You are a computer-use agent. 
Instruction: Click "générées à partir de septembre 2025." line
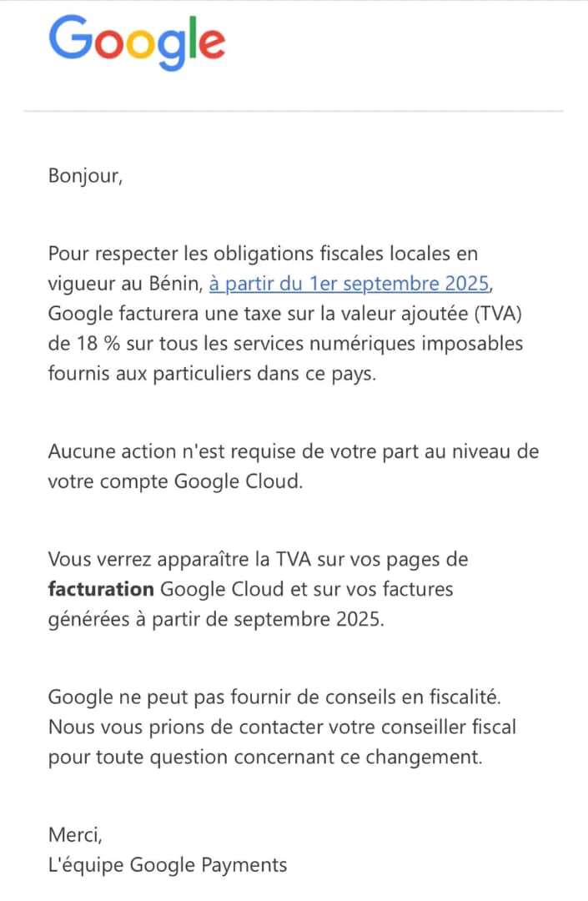click(217, 621)
